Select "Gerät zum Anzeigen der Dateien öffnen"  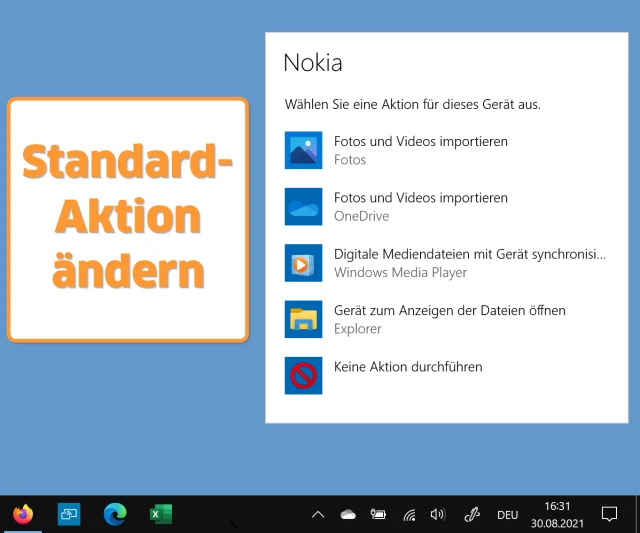pyautogui.click(x=449, y=311)
